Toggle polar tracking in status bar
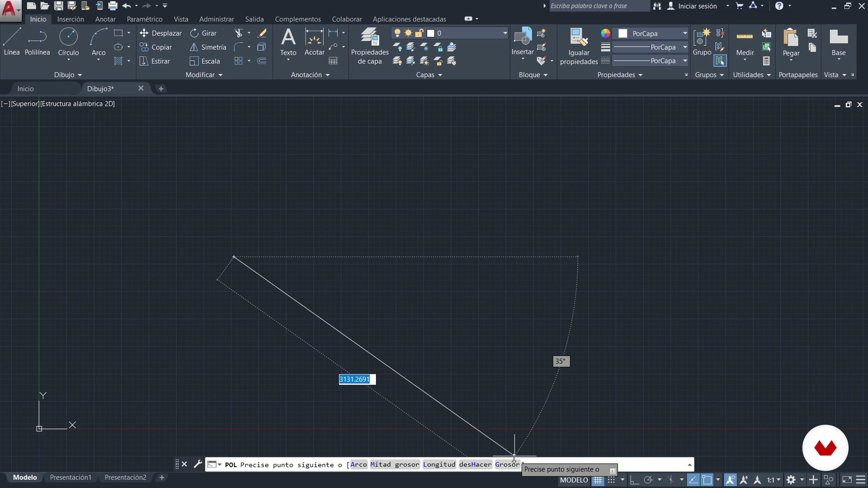This screenshot has width=868, height=488. (x=648, y=480)
